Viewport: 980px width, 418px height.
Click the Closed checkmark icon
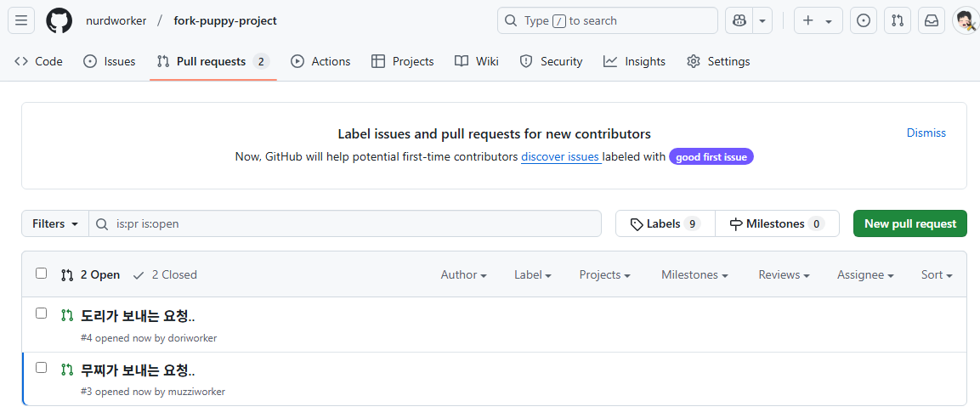[139, 275]
